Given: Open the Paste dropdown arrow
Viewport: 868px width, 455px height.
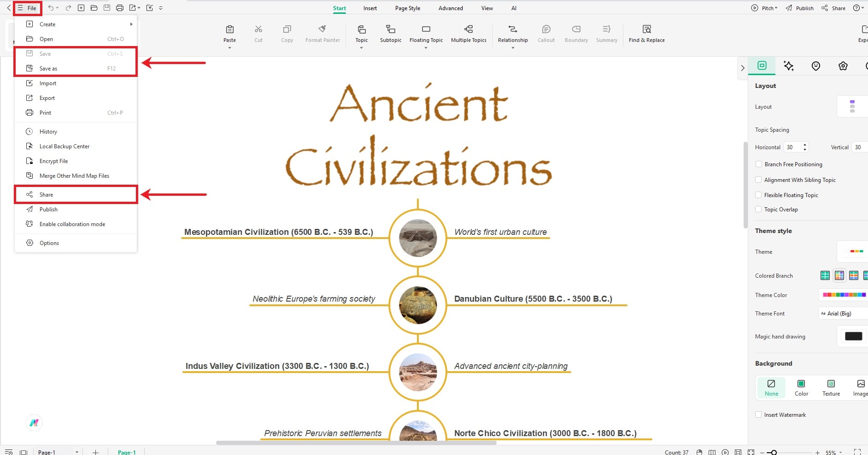Looking at the screenshot, I should 229,48.
